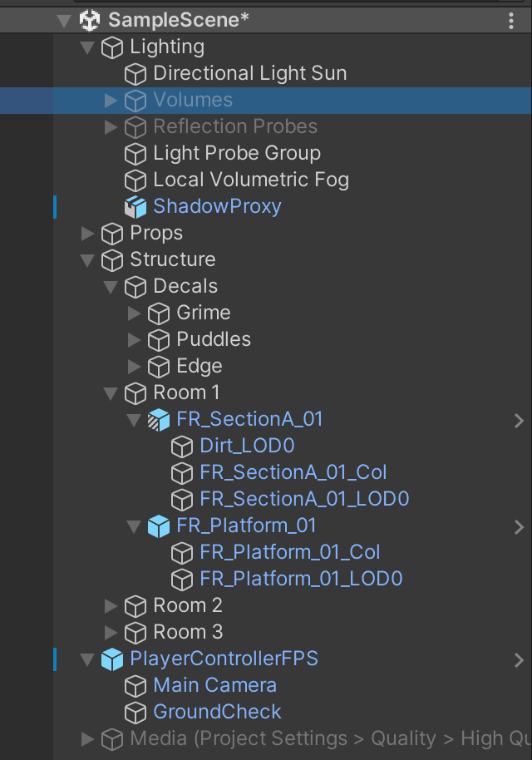Click the cube icon beside Directional Light Sun

[x=135, y=74]
